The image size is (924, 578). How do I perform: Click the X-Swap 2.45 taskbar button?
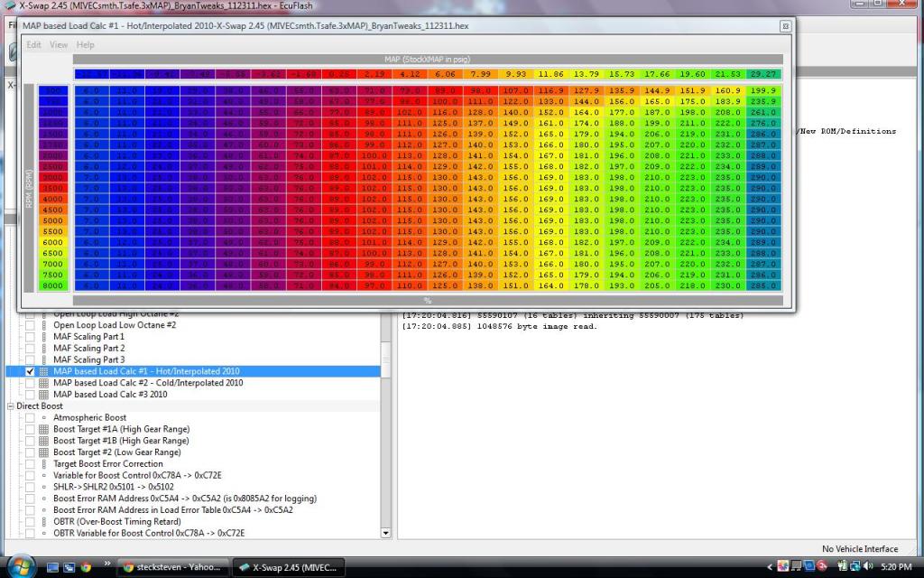[x=289, y=567]
